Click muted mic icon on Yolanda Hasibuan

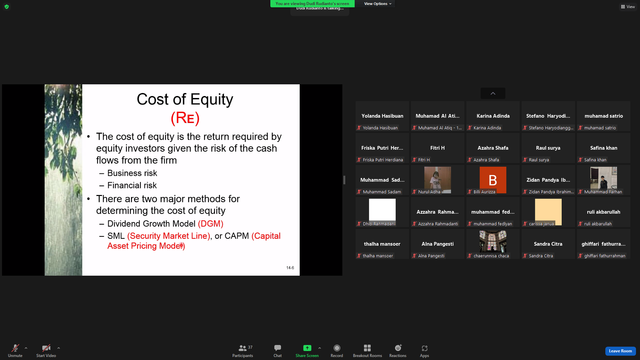coord(359,128)
